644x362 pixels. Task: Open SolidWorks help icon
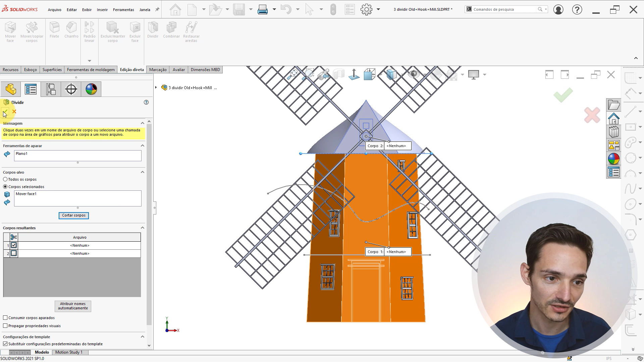coord(577,9)
